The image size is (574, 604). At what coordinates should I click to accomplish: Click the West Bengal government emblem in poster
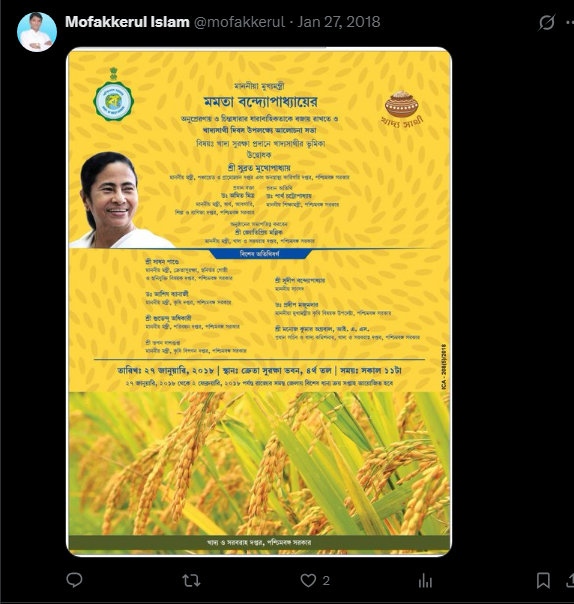pyautogui.click(x=113, y=95)
